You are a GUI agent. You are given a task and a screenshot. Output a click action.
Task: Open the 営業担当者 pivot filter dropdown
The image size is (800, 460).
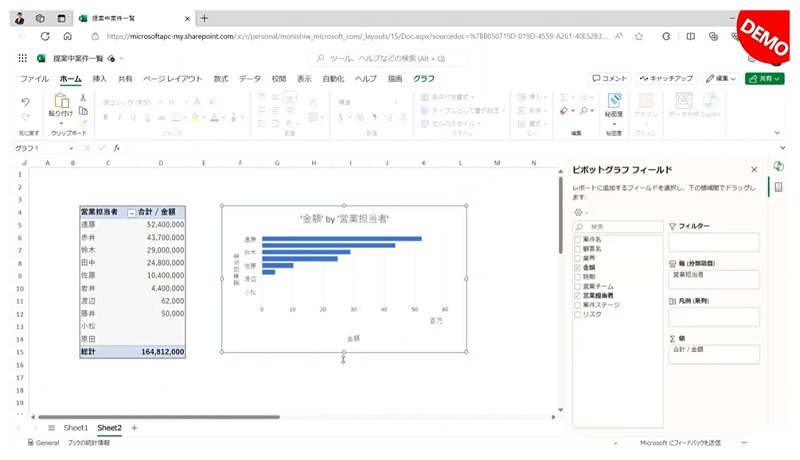pos(131,213)
